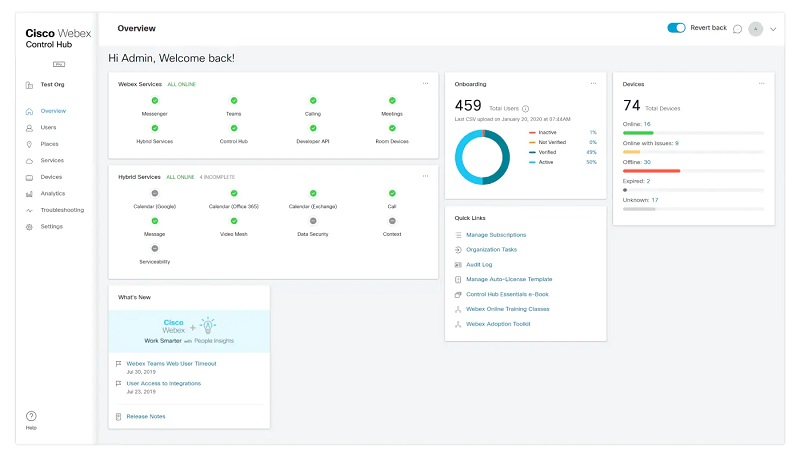
Task: Open Hybrid Services card options menu
Action: 426,176
